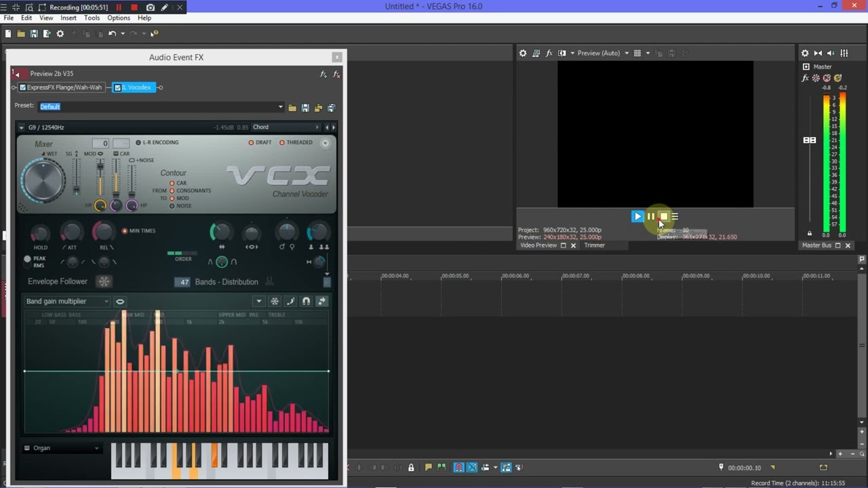Freeze the Envelope Follower with snowflake
Screen dimensions: 868x488
click(104, 281)
